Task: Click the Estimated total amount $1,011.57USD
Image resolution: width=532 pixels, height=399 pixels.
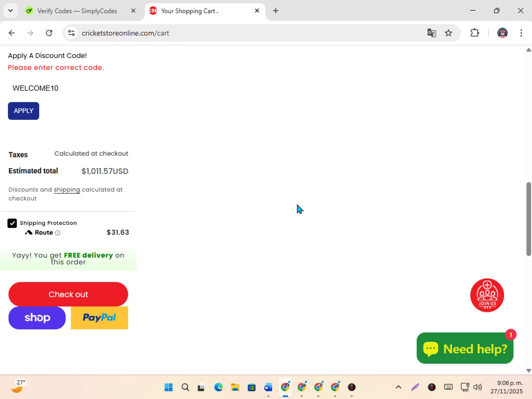Action: click(105, 171)
